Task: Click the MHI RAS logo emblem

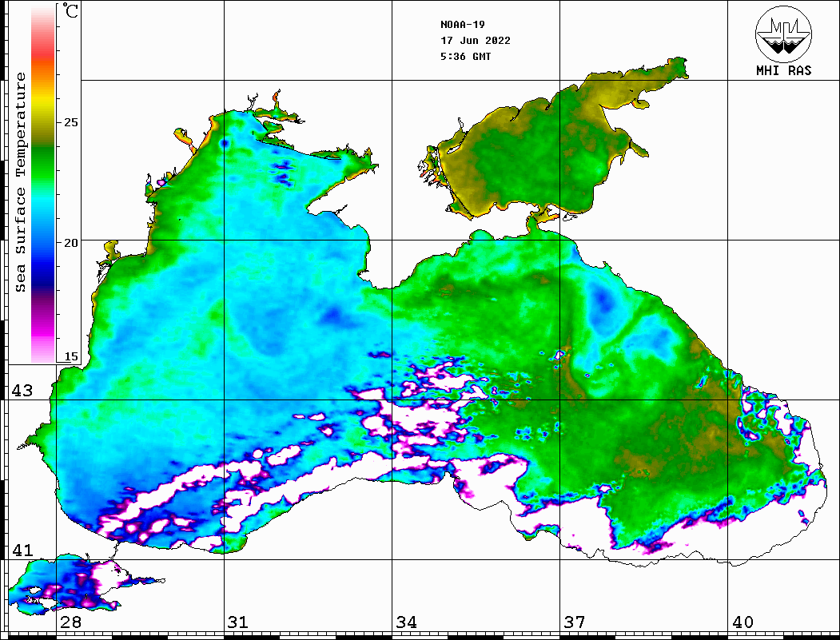Action: (784, 34)
